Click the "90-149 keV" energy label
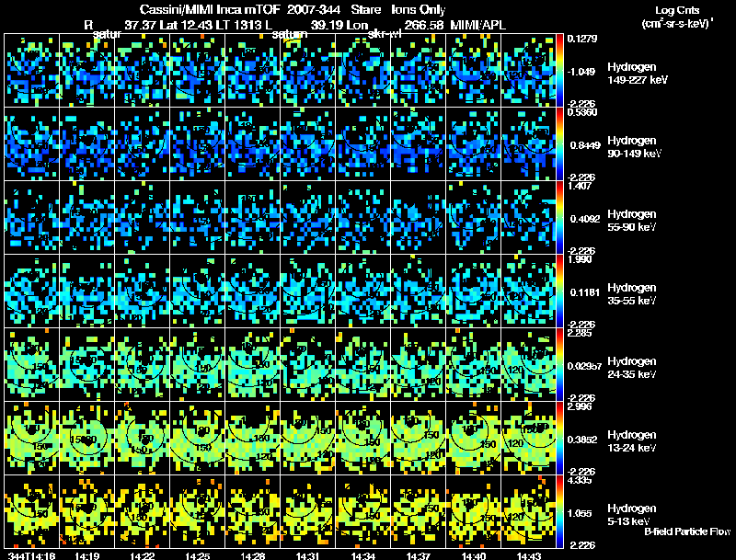 pyautogui.click(x=634, y=154)
